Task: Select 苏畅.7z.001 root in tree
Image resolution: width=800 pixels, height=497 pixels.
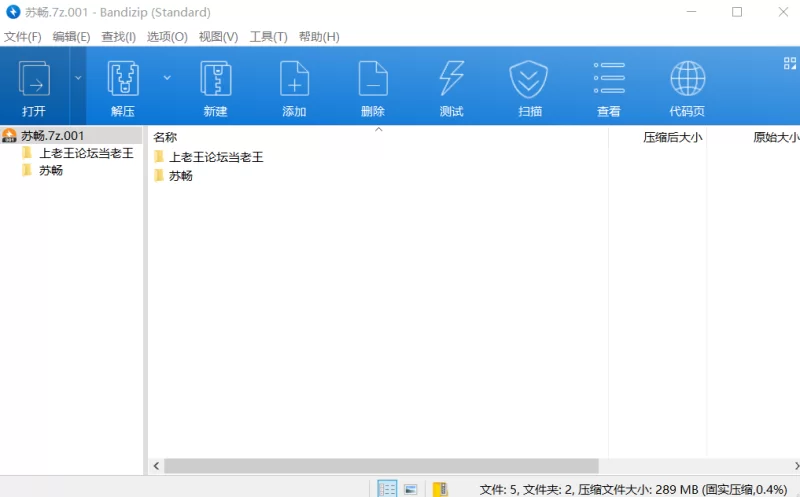Action: coord(71,136)
